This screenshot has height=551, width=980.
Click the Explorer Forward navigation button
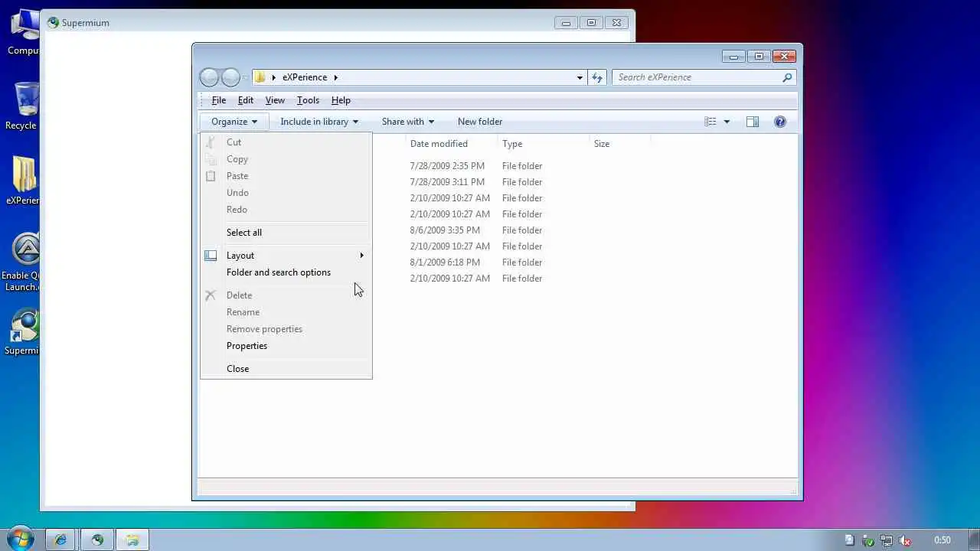tap(230, 77)
